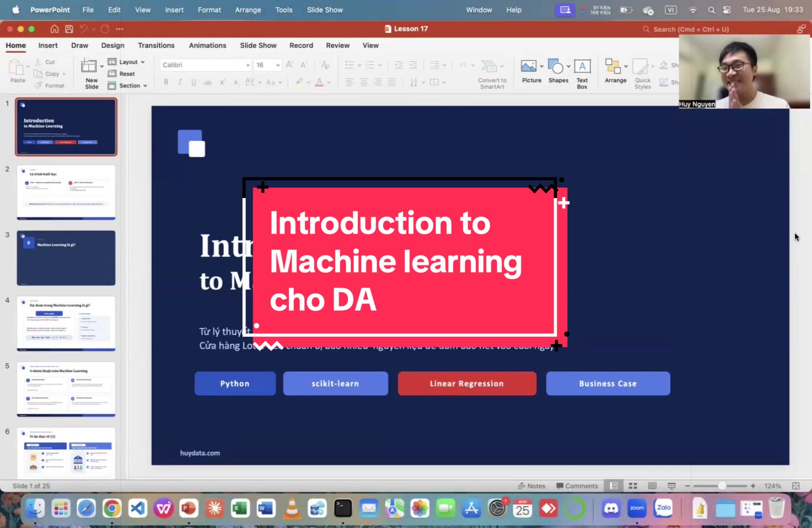This screenshot has height=528, width=812.
Task: Add a New Slide
Action: coord(91,73)
